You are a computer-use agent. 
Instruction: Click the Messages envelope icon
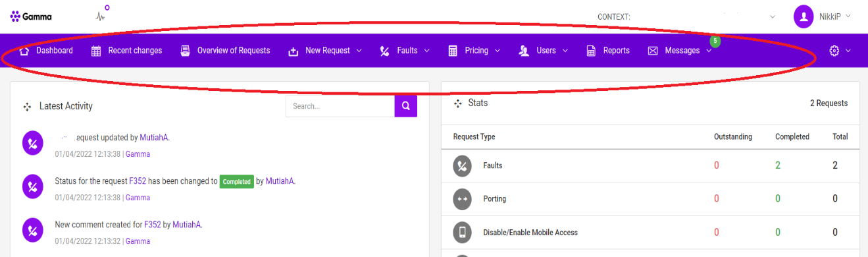(653, 51)
